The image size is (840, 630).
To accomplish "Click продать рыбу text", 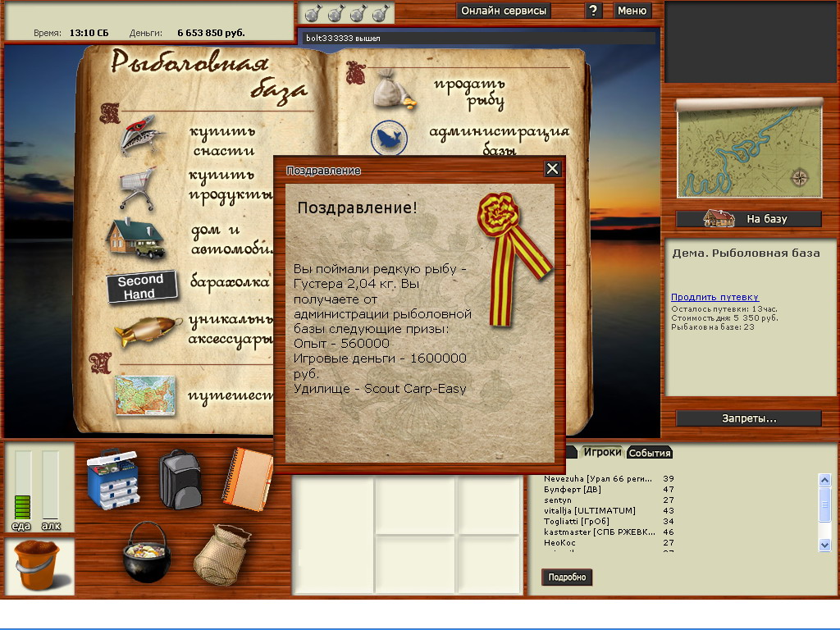I will tap(469, 93).
